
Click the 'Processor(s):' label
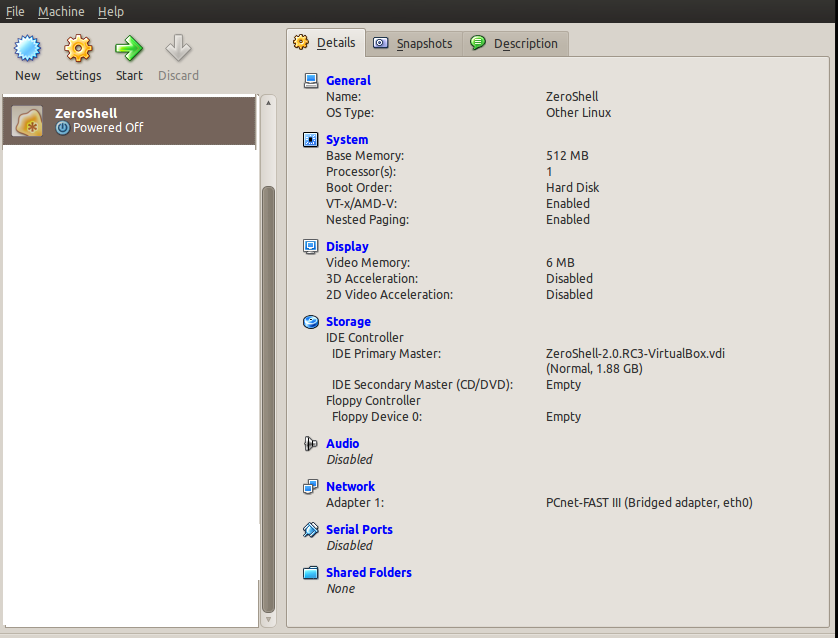(361, 172)
